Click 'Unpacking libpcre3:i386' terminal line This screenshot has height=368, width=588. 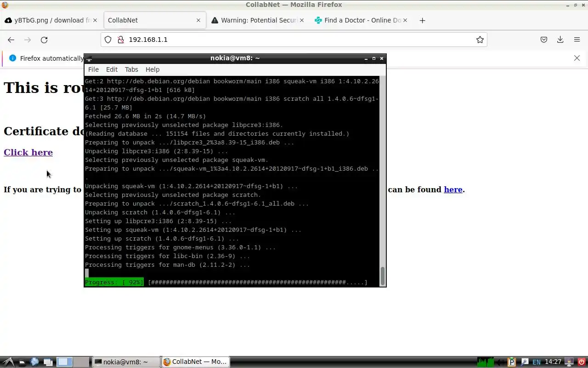156,151
